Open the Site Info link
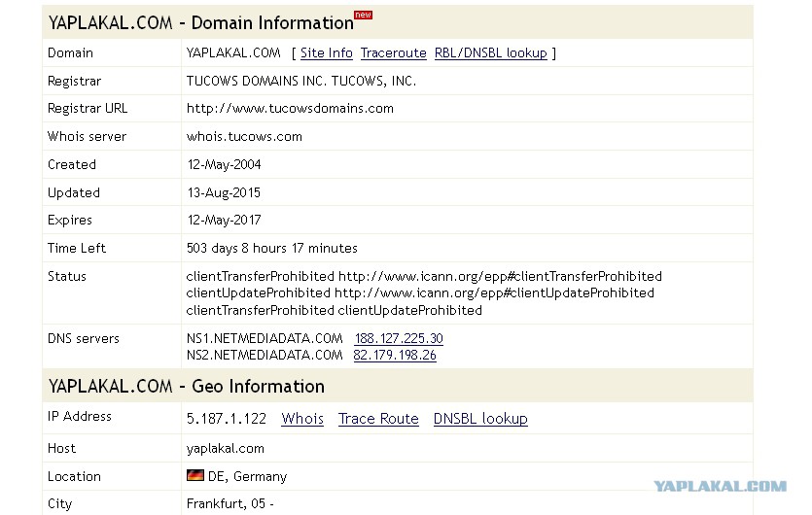Screen dimensions: 812x515 tap(326, 52)
